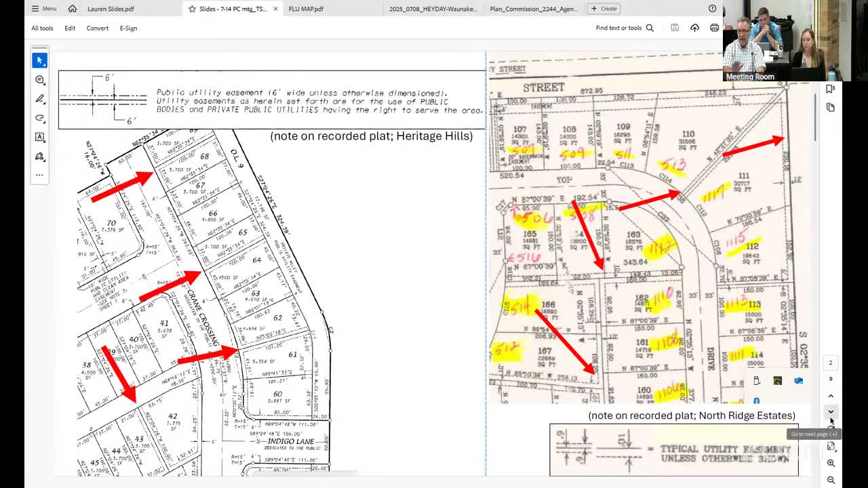Activate the text box select tool

(39, 137)
